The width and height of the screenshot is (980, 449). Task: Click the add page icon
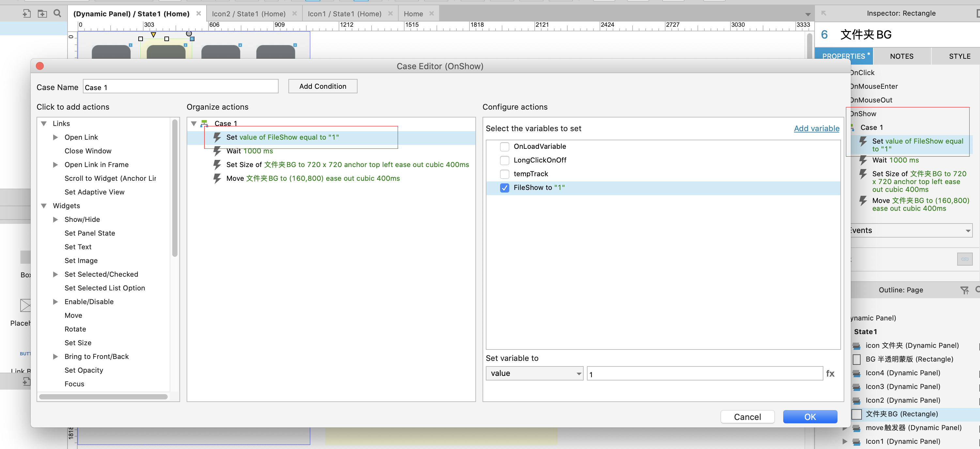(x=26, y=14)
